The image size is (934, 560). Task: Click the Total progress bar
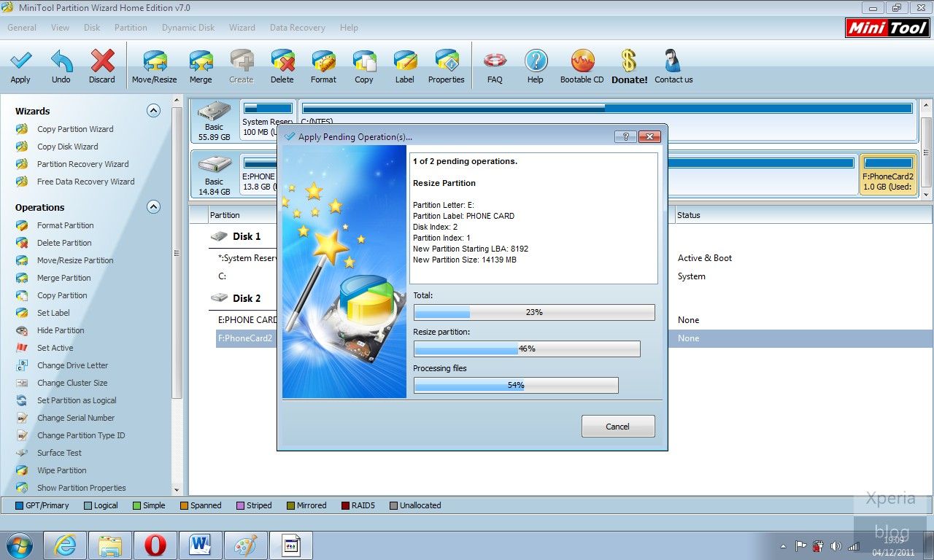pyautogui.click(x=533, y=312)
